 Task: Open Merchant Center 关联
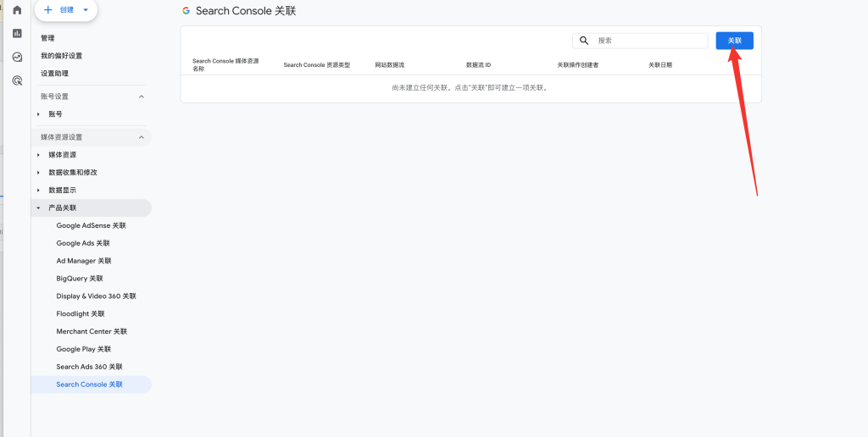[92, 332]
